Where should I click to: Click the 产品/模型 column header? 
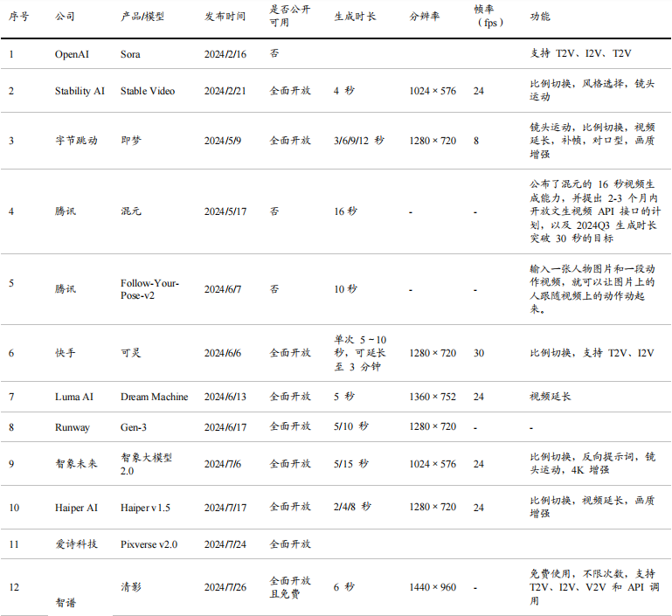click(x=142, y=17)
